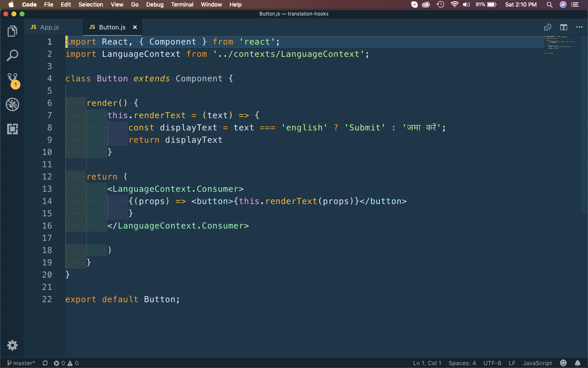The image size is (588, 368).
Task: Click the Time Machine icon in menu bar
Action: pyautogui.click(x=440, y=4)
